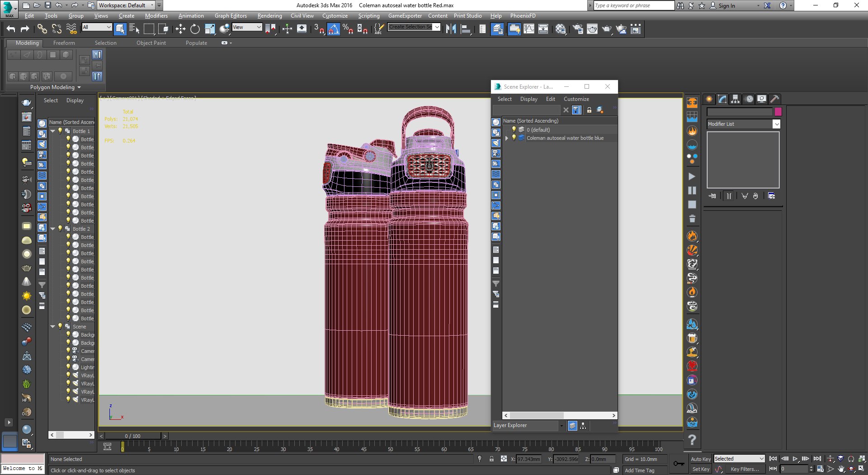This screenshot has width=868, height=475.
Task: Toggle visibility bulb of 0 (default) layer
Action: 514,129
